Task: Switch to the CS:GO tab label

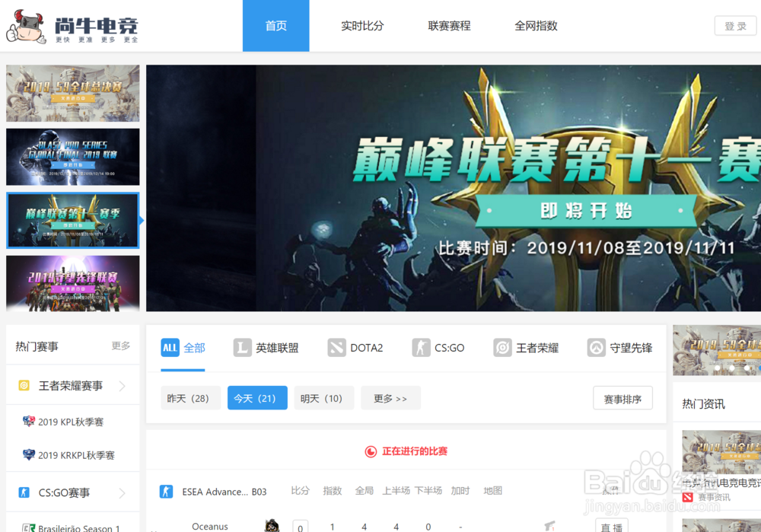Action: pyautogui.click(x=450, y=348)
